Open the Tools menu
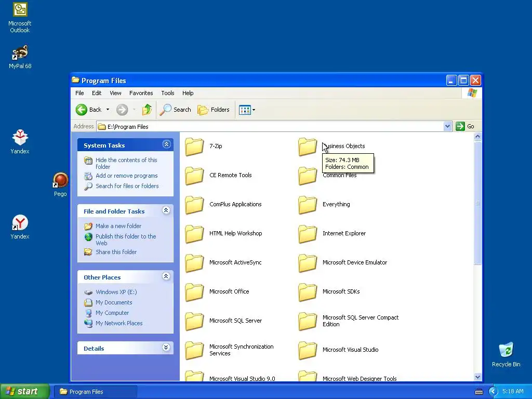This screenshot has width=532, height=399. 168,93
